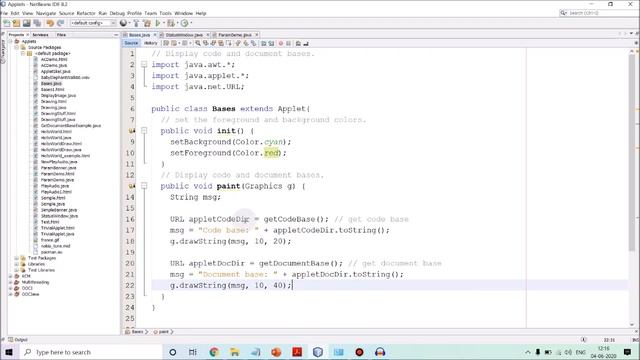This screenshot has width=640, height=360.
Task: Click the Shift Line Left icon in editor toolbar
Action: pyautogui.click(x=263, y=43)
